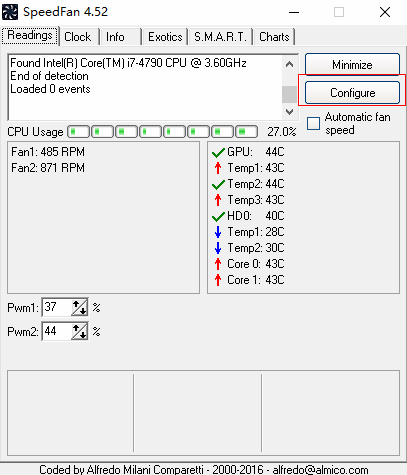407x475 pixels.
Task: Click the Pwm1 spinner arrows
Action: pos(80,307)
